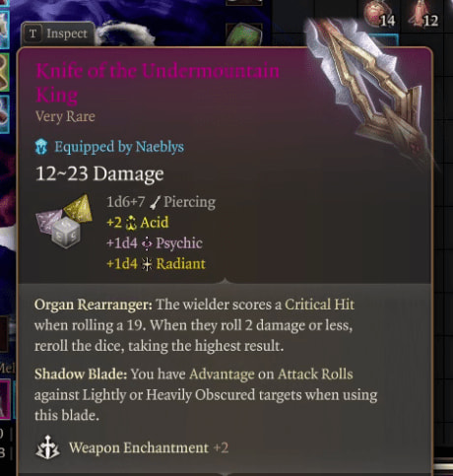Click the Radiant damage type icon
This screenshot has width=453, height=476.
[147, 264]
